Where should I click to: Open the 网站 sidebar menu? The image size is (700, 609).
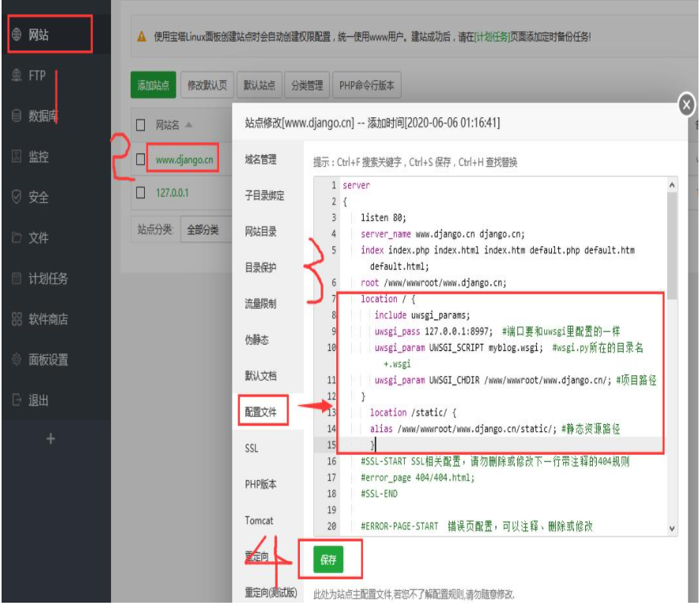39,35
